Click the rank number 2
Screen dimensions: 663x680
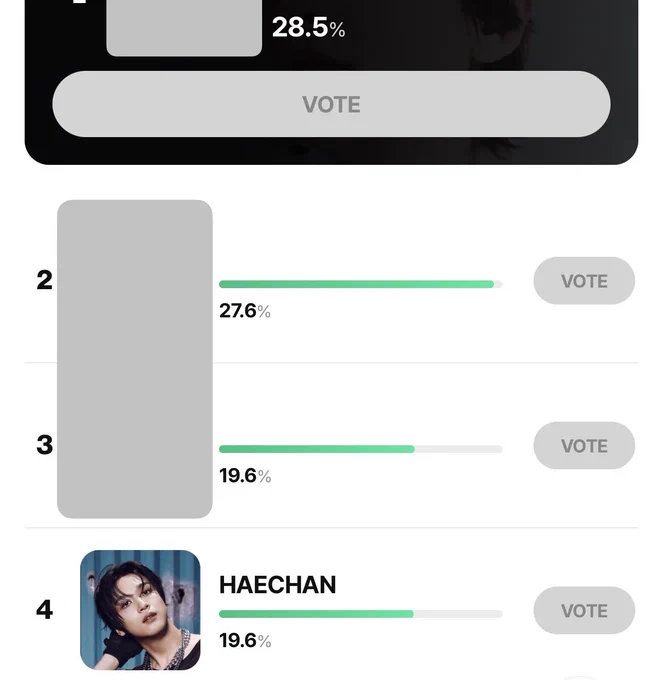pos(44,280)
